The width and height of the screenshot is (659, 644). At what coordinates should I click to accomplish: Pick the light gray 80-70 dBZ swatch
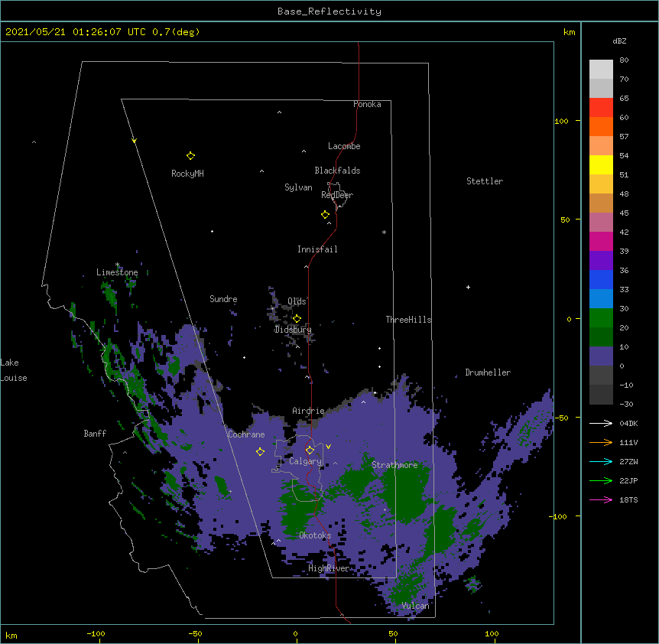(601, 70)
